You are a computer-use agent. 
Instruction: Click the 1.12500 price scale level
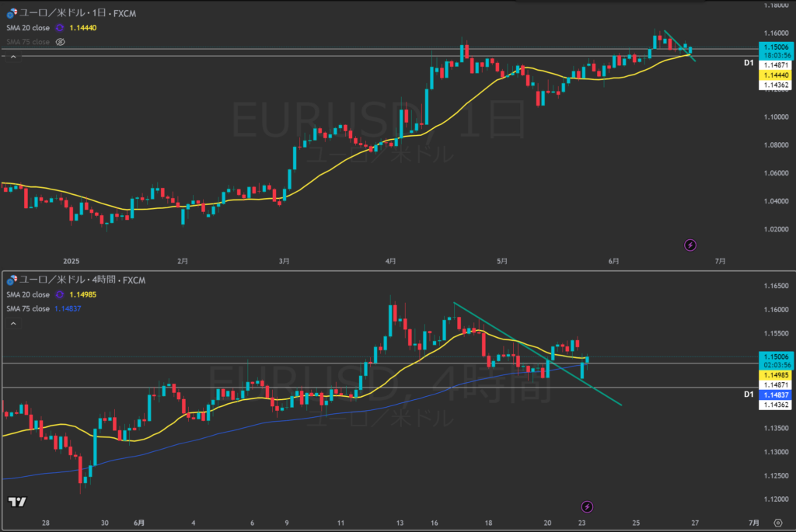coord(777,476)
